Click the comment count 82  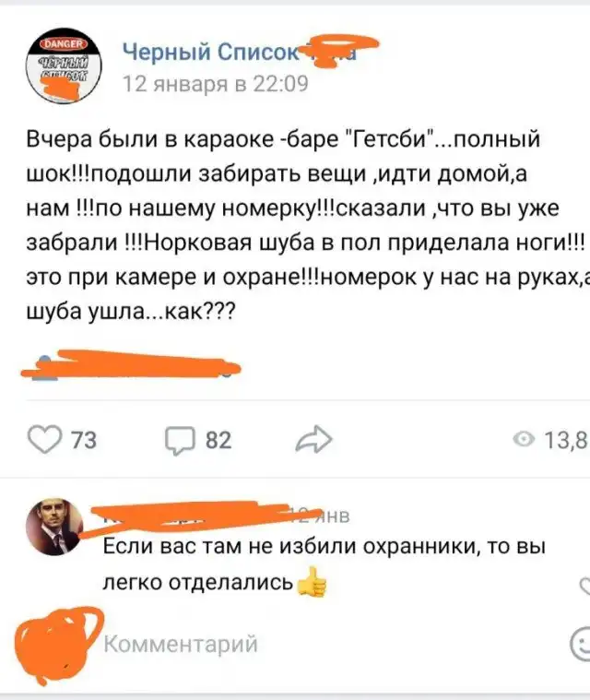pos(218,440)
